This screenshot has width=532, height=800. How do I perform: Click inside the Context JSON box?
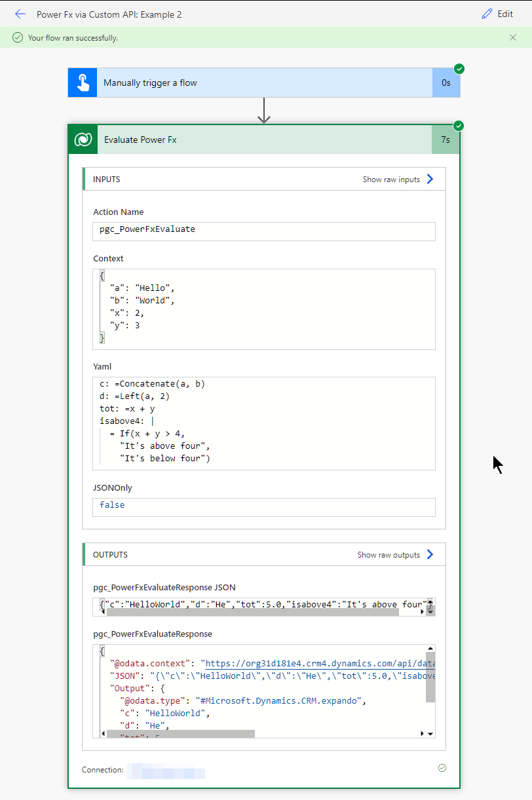[264, 309]
